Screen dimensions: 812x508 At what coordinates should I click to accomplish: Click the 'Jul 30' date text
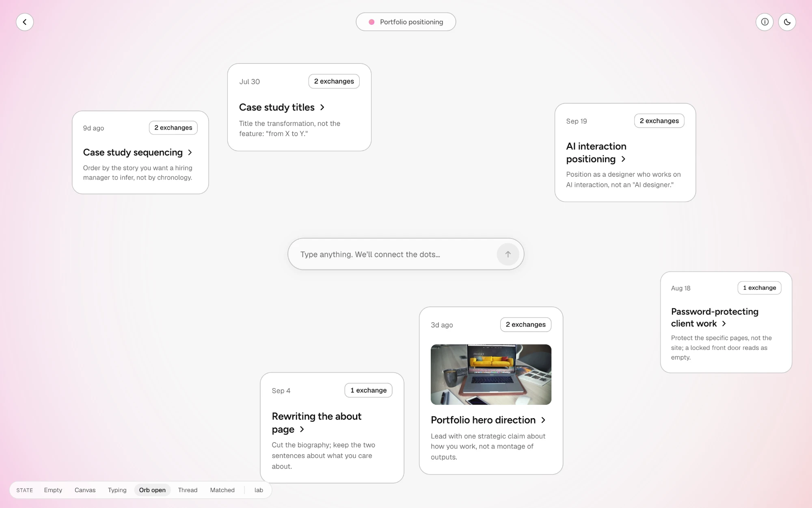pyautogui.click(x=249, y=82)
